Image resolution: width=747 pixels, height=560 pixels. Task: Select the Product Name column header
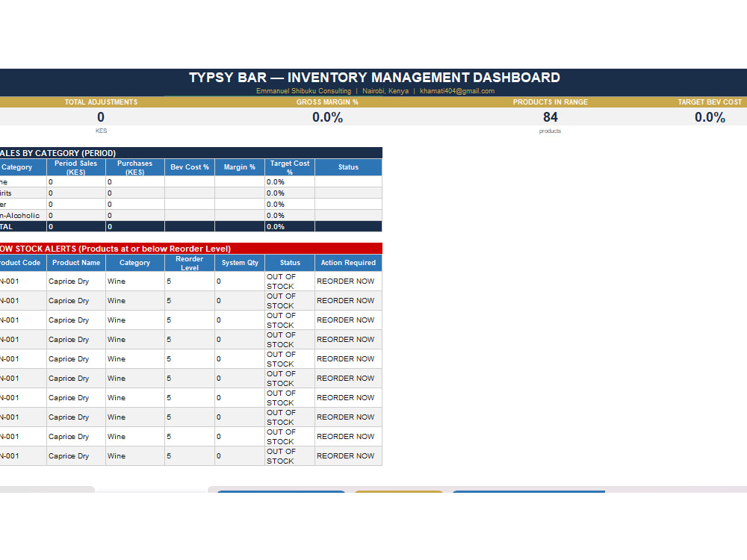(x=75, y=262)
